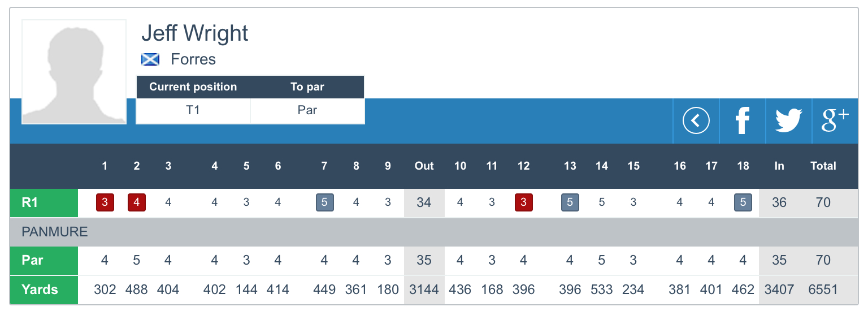
Task: Click the red birdie score on hole 1
Action: tap(105, 202)
